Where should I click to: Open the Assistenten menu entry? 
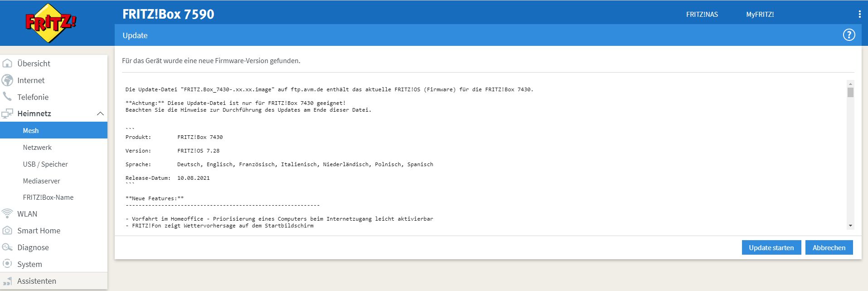click(x=37, y=281)
